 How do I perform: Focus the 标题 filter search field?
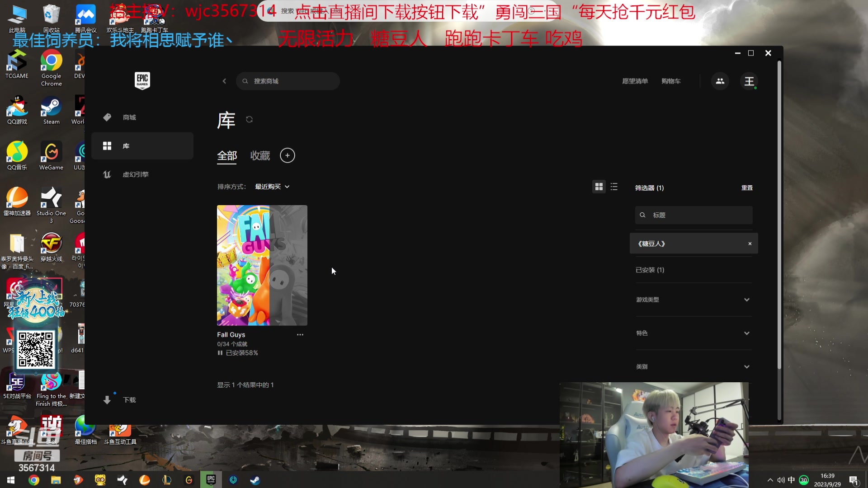click(694, 215)
